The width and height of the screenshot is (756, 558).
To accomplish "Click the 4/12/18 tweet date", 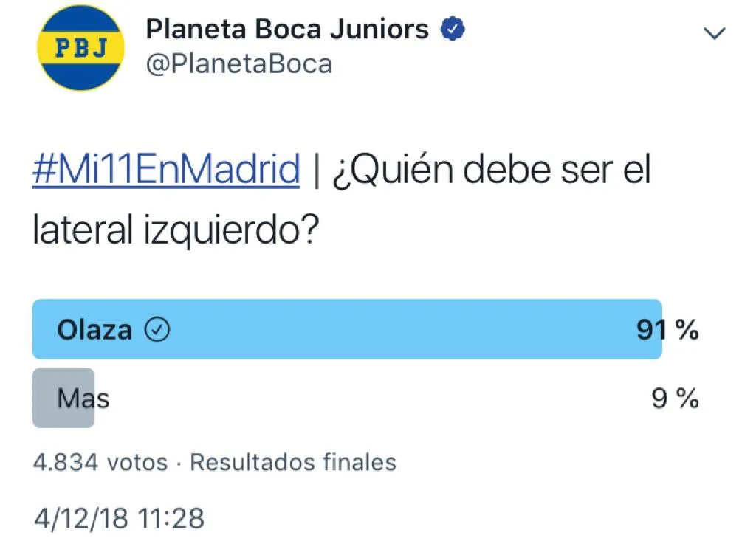I will [x=83, y=517].
